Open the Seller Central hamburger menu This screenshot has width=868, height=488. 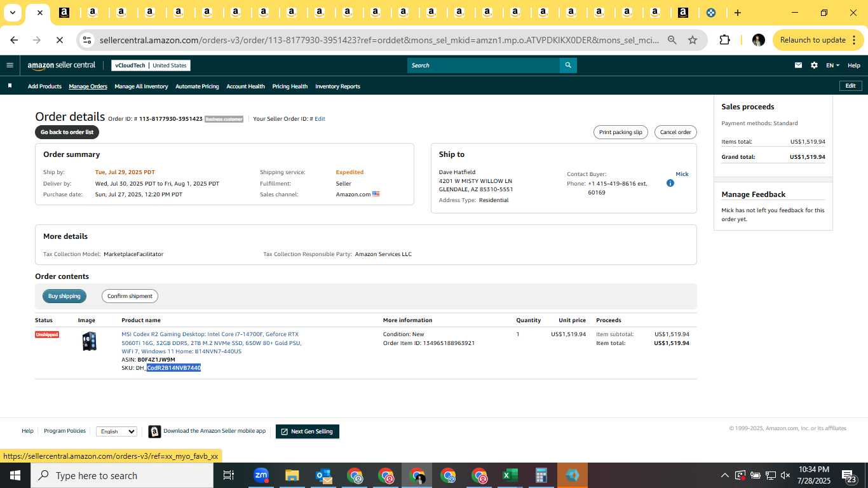(x=10, y=65)
